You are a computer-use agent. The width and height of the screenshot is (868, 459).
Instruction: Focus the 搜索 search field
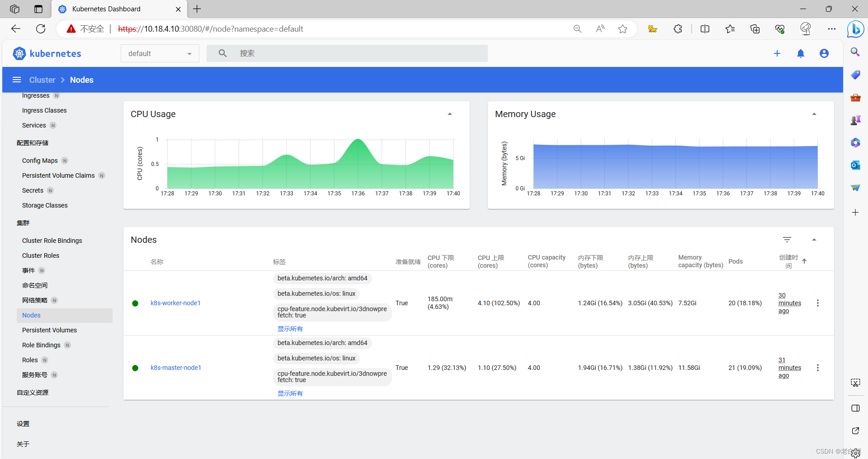[x=347, y=53]
